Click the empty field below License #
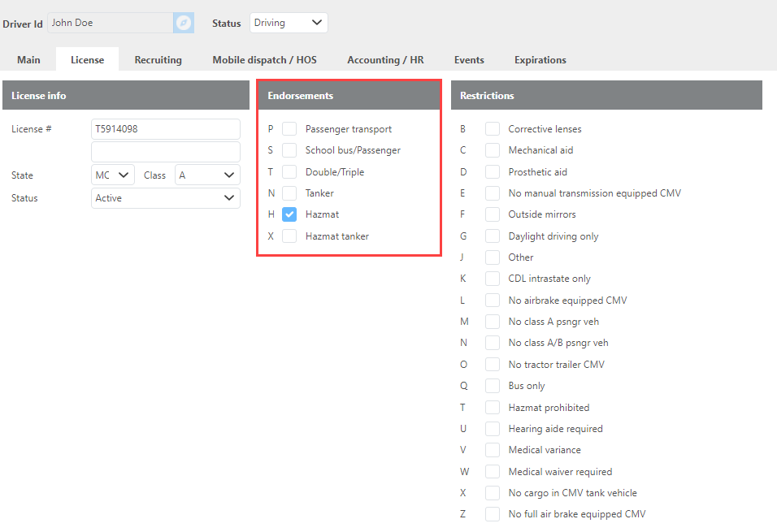 (166, 152)
